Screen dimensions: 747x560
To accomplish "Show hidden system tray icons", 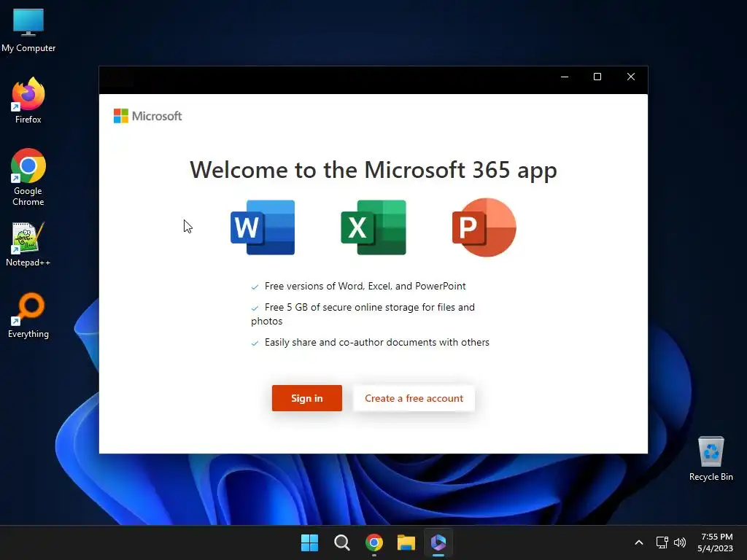I will pyautogui.click(x=639, y=542).
